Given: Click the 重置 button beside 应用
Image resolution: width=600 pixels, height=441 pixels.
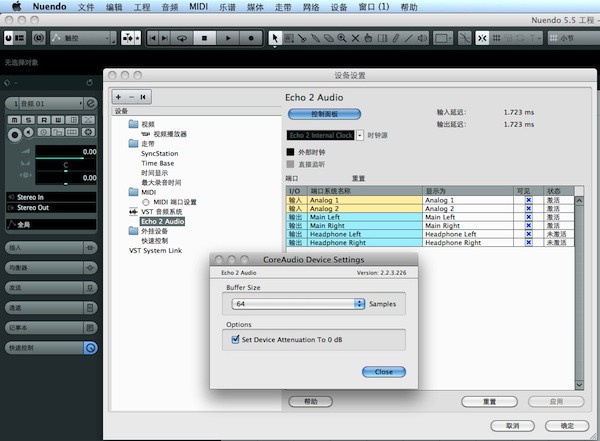Looking at the screenshot, I should 489,402.
